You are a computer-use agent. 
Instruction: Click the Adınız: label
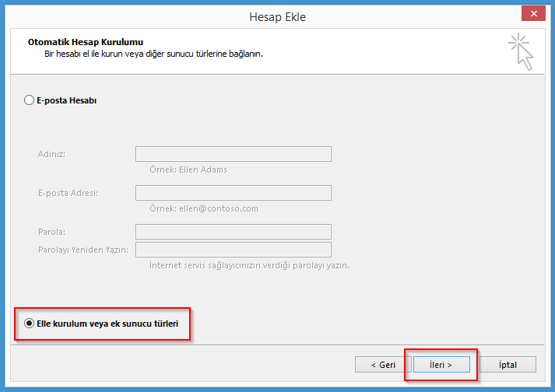tap(52, 154)
